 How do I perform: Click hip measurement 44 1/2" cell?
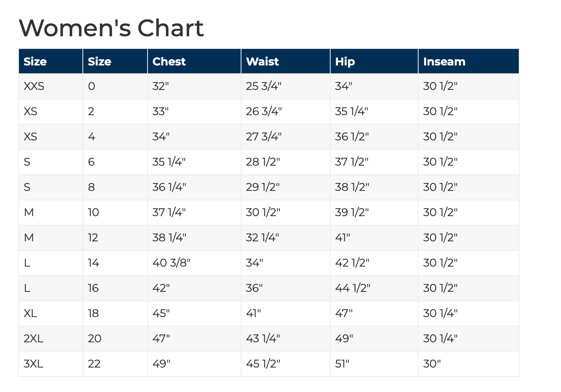[352, 288]
